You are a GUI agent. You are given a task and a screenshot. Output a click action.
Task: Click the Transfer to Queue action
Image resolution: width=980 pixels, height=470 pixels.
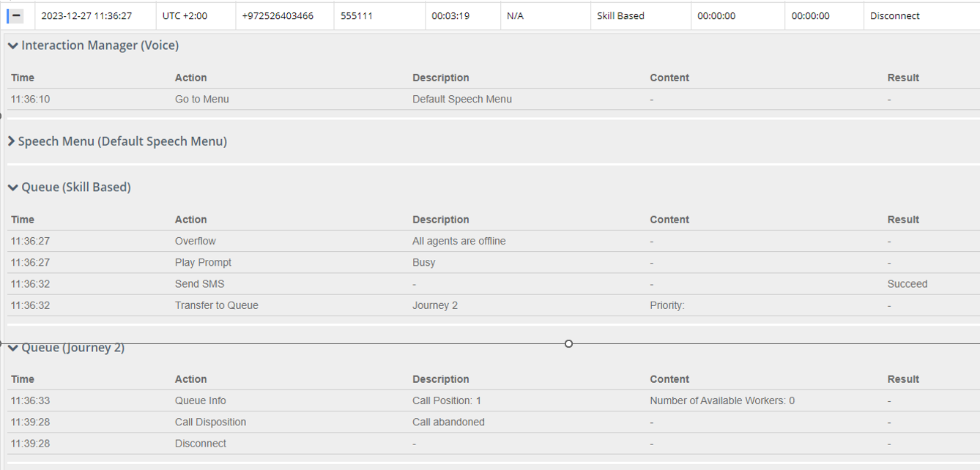tap(217, 305)
